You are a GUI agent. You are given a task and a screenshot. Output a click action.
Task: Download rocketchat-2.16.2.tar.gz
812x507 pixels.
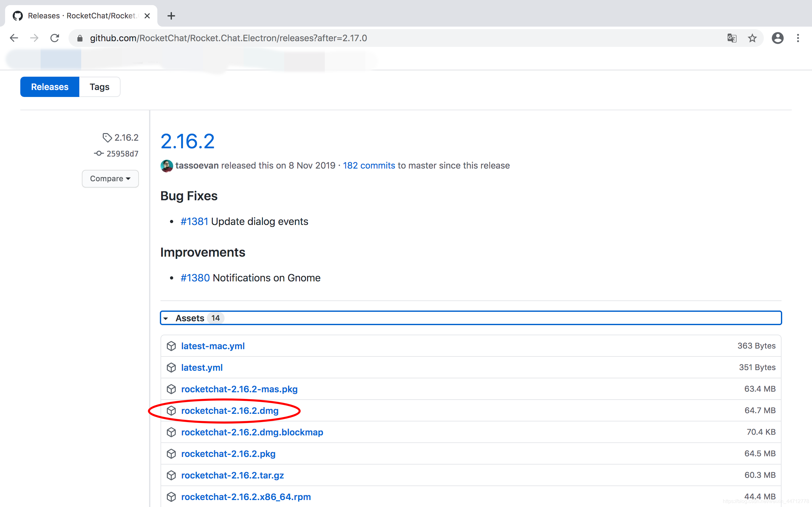[232, 475]
